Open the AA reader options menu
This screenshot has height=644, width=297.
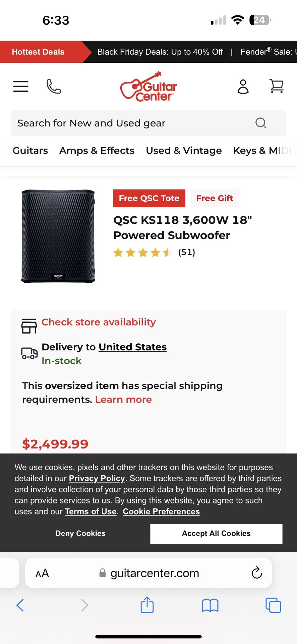(42, 573)
